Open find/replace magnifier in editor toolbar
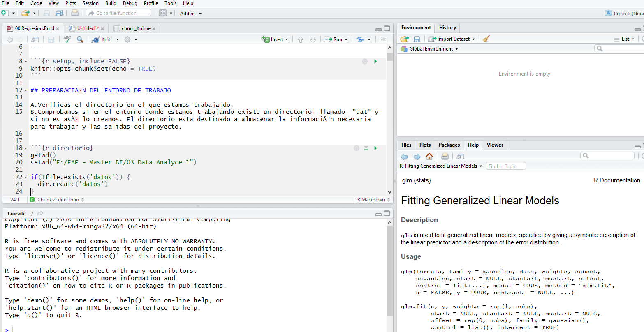 point(80,39)
